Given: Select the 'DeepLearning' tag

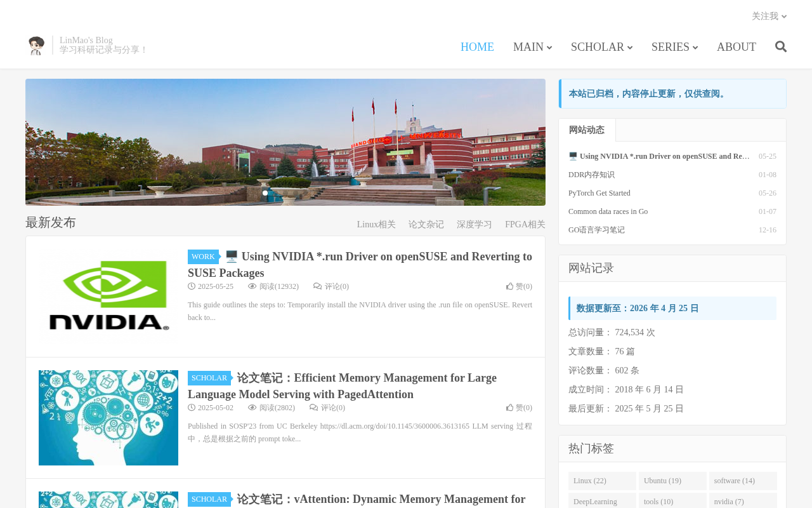Looking at the screenshot, I should (602, 501).
